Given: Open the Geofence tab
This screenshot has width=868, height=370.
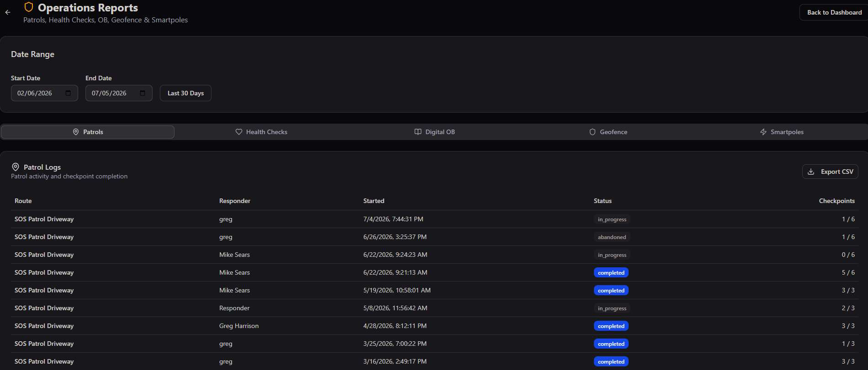Looking at the screenshot, I should tap(608, 132).
